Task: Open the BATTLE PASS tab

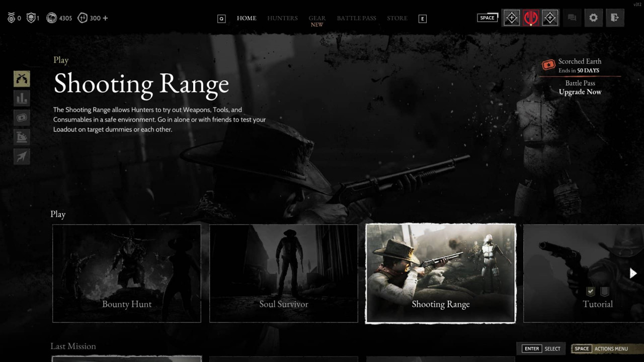Action: click(x=356, y=18)
